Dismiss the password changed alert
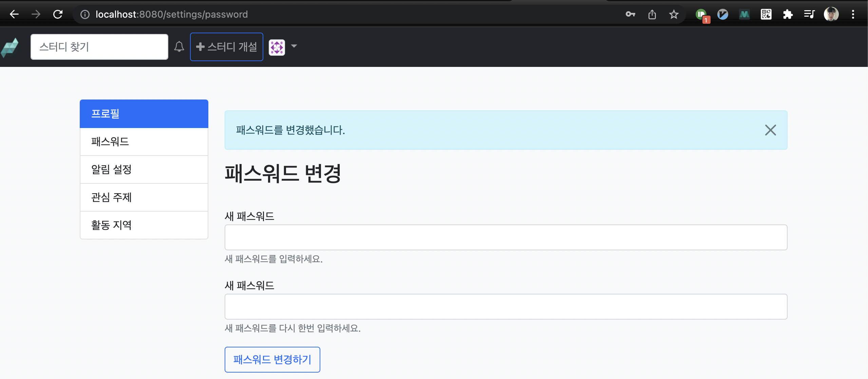The height and width of the screenshot is (379, 868). (770, 130)
